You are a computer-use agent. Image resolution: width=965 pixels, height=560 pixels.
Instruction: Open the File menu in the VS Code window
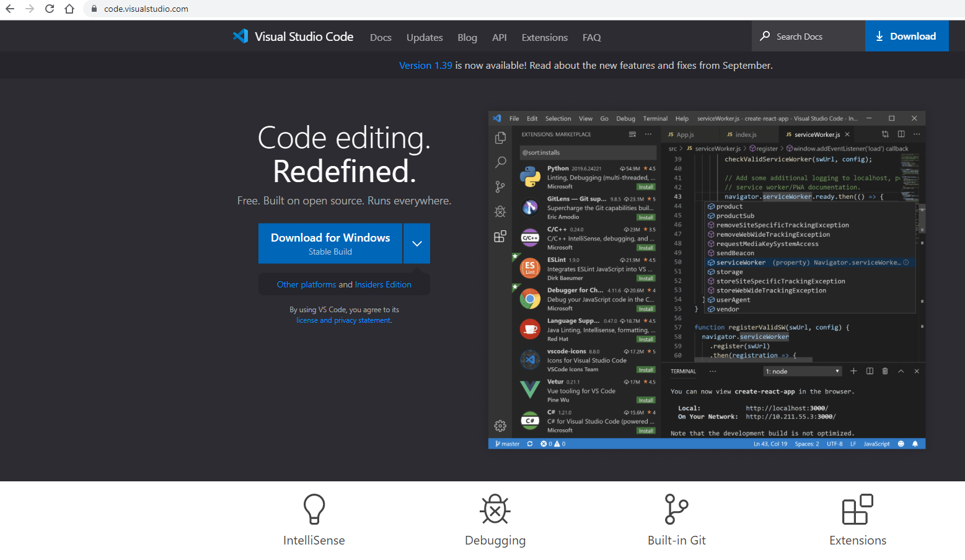(514, 118)
